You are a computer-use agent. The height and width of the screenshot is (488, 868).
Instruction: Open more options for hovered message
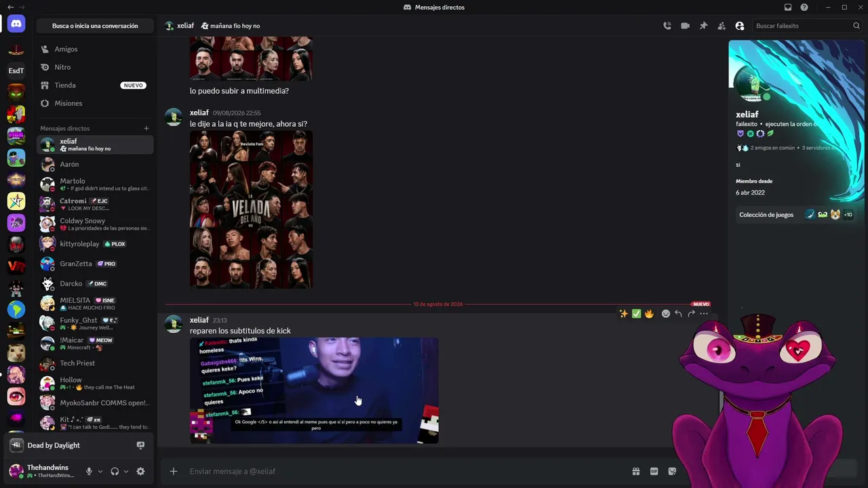click(x=704, y=314)
